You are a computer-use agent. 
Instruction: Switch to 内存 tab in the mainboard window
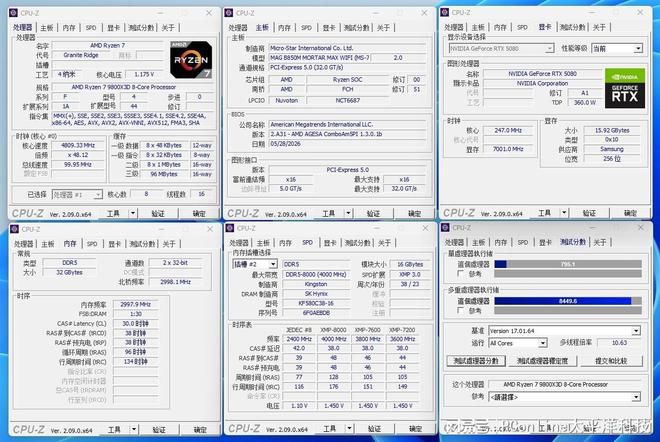(285, 28)
